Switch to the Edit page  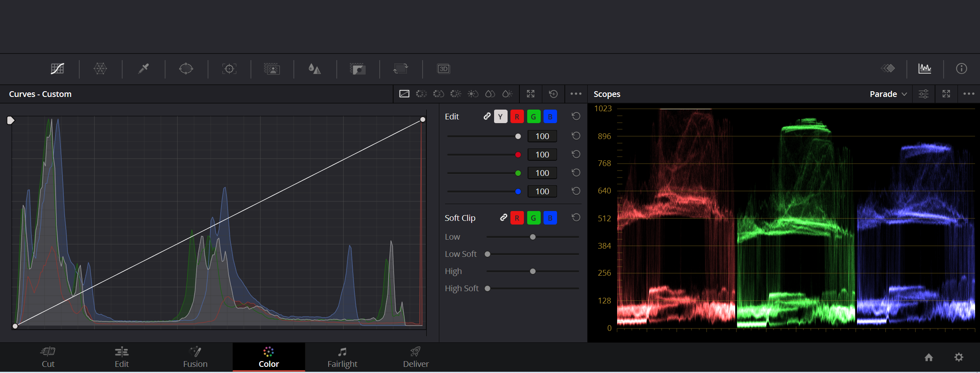122,357
